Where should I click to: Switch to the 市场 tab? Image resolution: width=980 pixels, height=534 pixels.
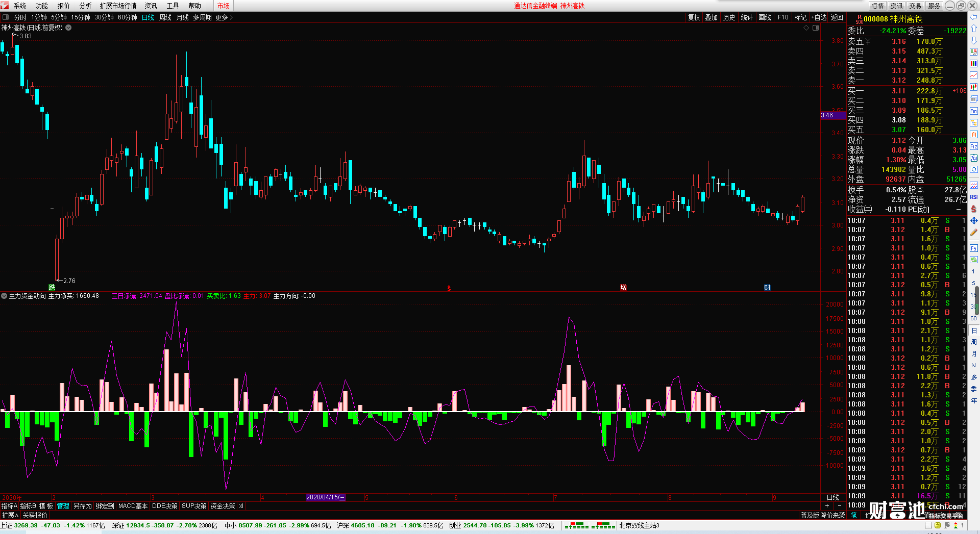pos(224,6)
